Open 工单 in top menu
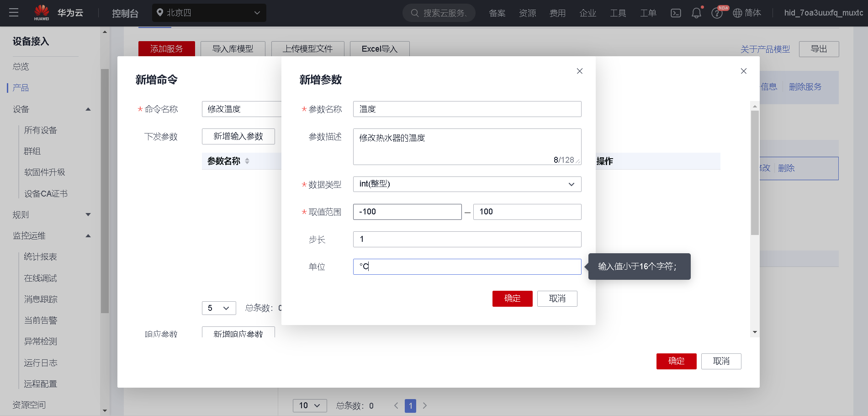This screenshot has width=868, height=416. coord(648,13)
